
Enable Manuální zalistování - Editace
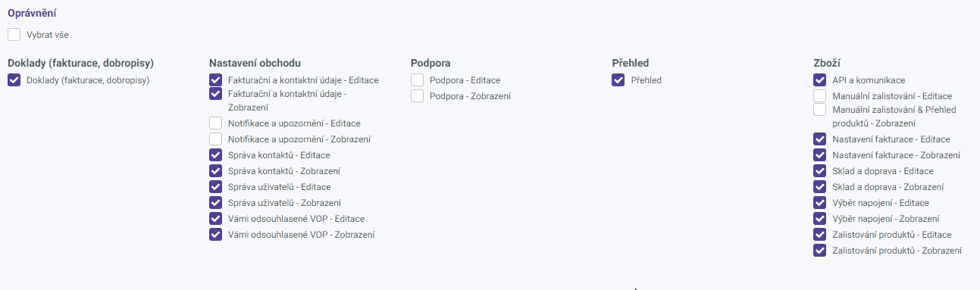point(820,96)
